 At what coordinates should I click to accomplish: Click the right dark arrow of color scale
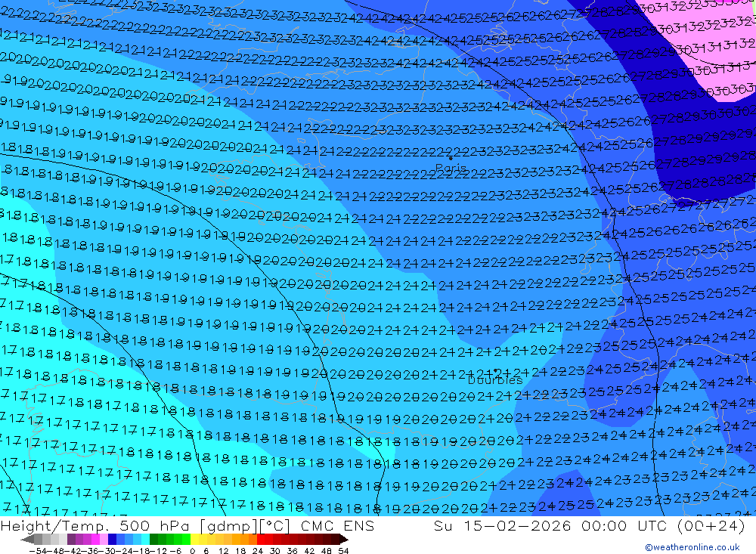tap(343, 540)
